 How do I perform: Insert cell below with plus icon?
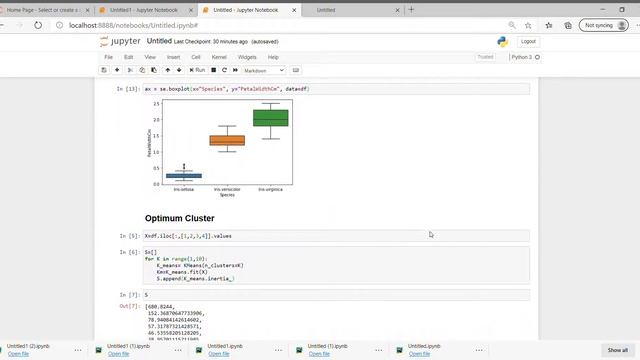117,70
